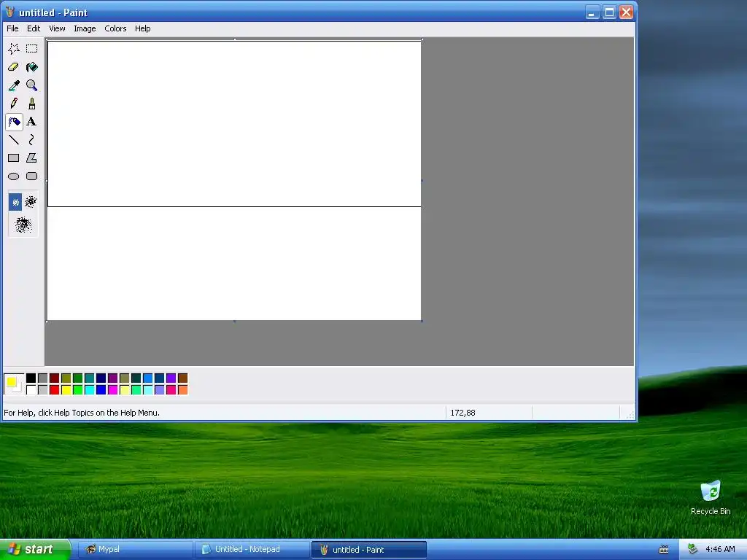Click the Paint icon in the title bar
The image size is (747, 560).
coord(10,12)
